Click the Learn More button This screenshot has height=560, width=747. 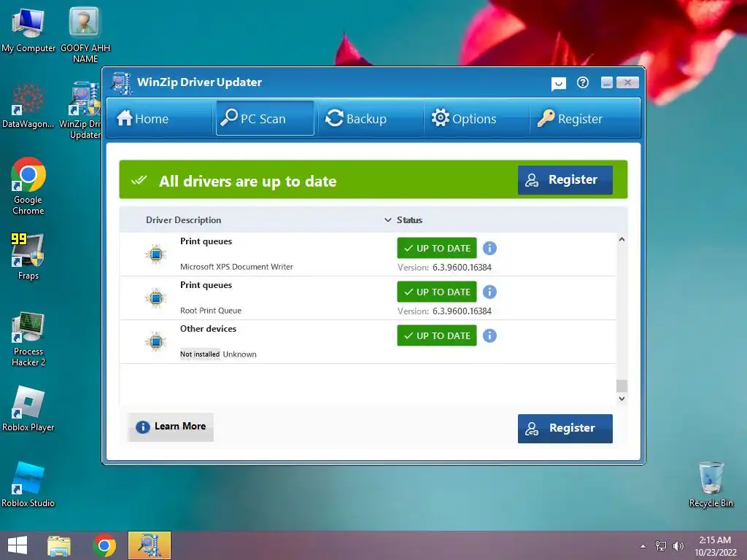tap(171, 427)
